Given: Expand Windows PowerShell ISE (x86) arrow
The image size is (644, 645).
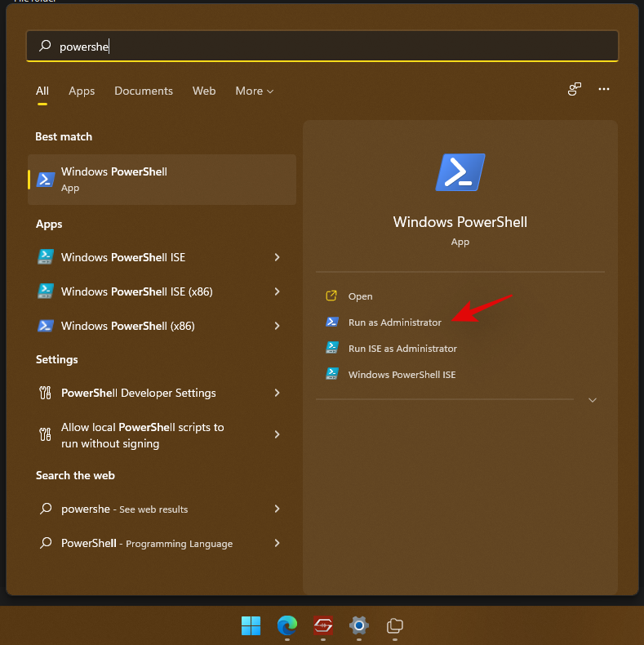Looking at the screenshot, I should tap(277, 291).
